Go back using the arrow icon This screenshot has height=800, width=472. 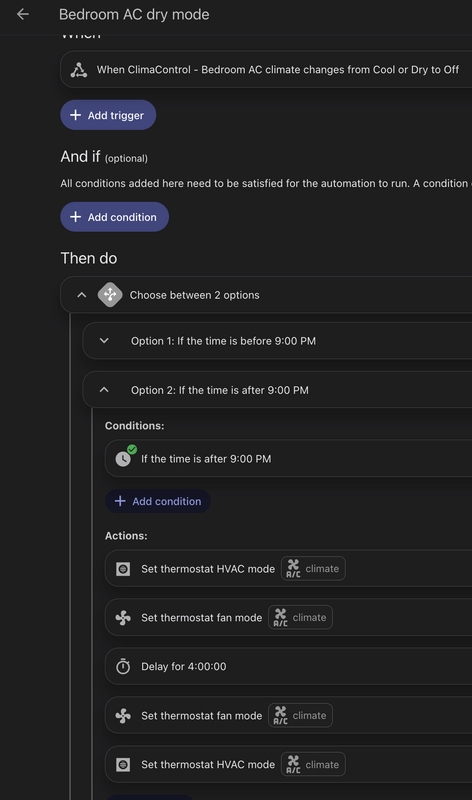pyautogui.click(x=22, y=14)
